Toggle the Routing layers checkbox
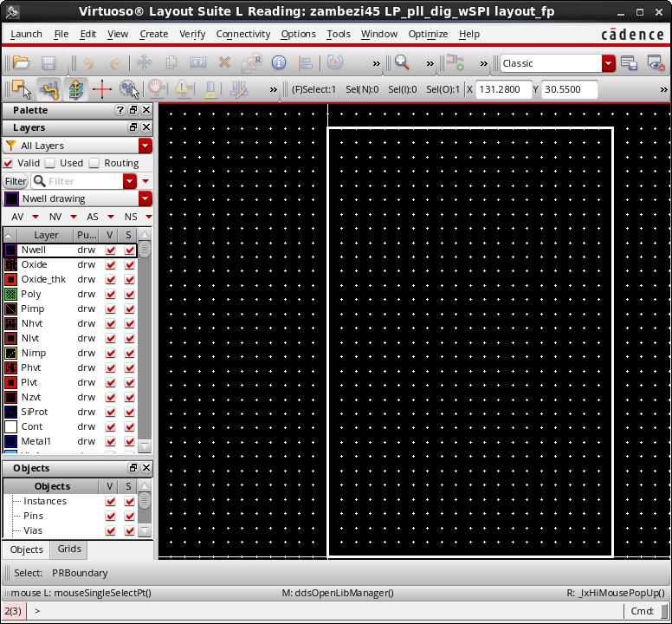This screenshot has width=672, height=624. click(95, 163)
